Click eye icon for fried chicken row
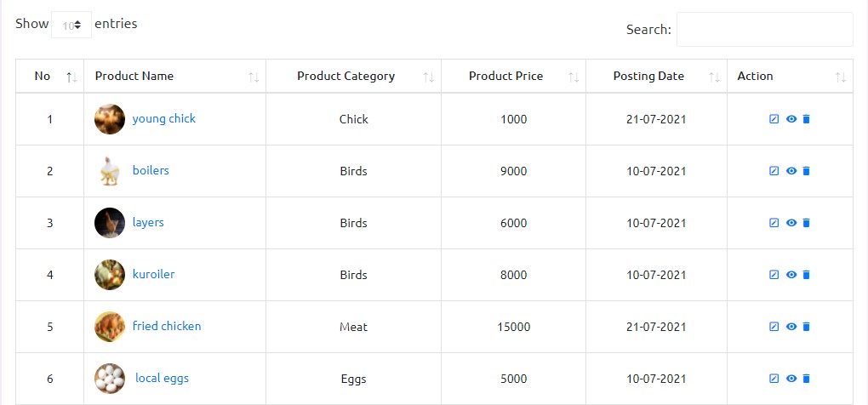Screen dimensions: 868x405 point(791,327)
